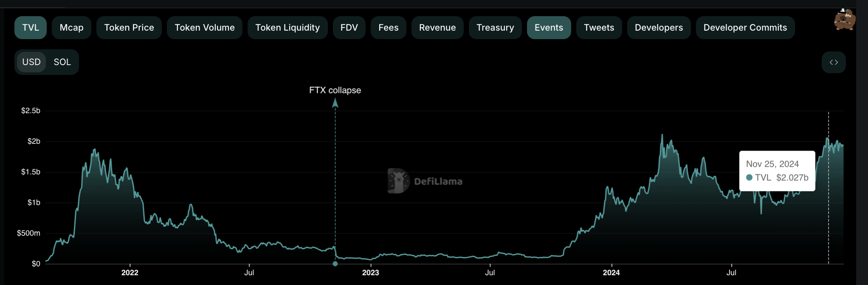Toggle the Treasury series
The height and width of the screenshot is (285, 868).
pyautogui.click(x=495, y=28)
